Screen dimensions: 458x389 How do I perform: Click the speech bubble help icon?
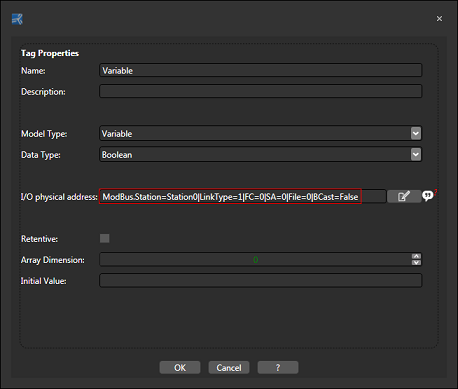tap(428, 196)
